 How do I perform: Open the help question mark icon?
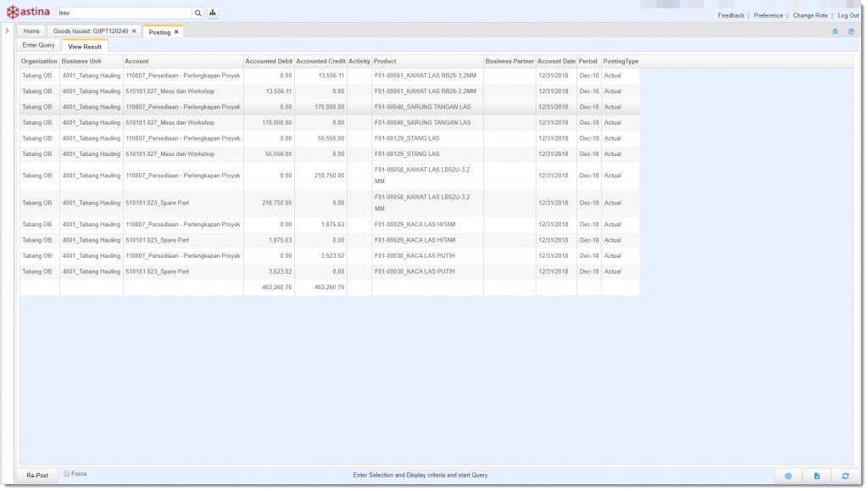click(x=850, y=31)
